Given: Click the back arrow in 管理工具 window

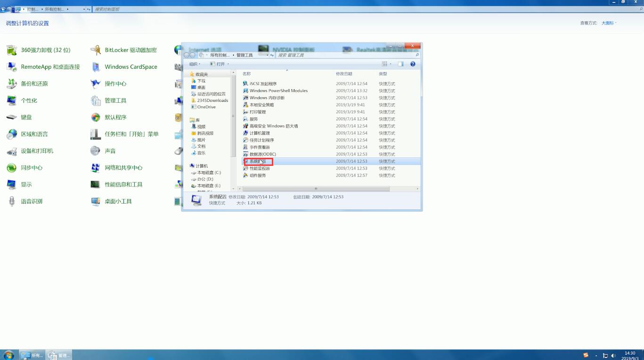Looking at the screenshot, I should pyautogui.click(x=187, y=55).
